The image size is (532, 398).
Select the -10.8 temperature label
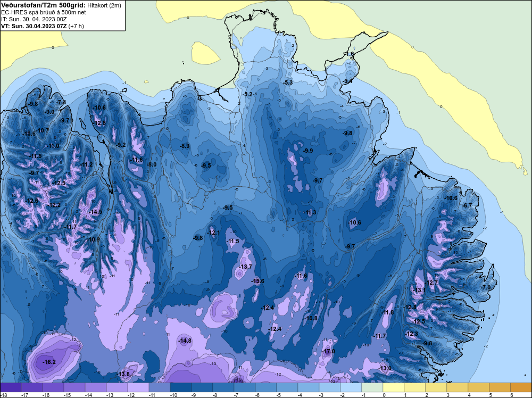pyautogui.click(x=311, y=318)
